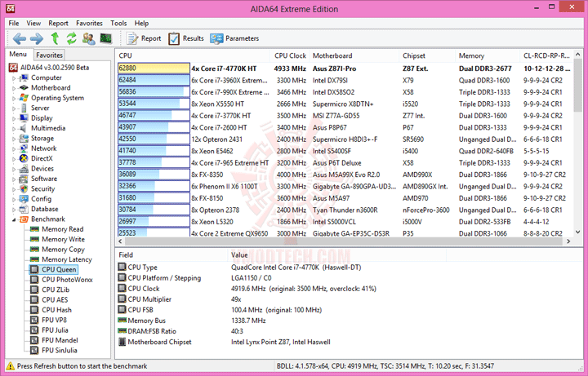The image size is (588, 376).
Task: Select CPU ZLib benchmark
Action: pyautogui.click(x=56, y=290)
